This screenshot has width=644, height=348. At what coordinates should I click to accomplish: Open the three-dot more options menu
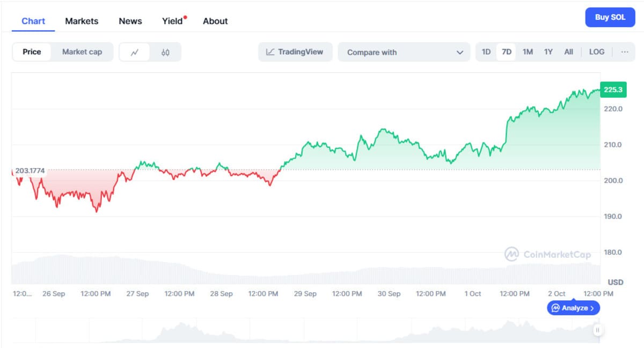point(624,52)
